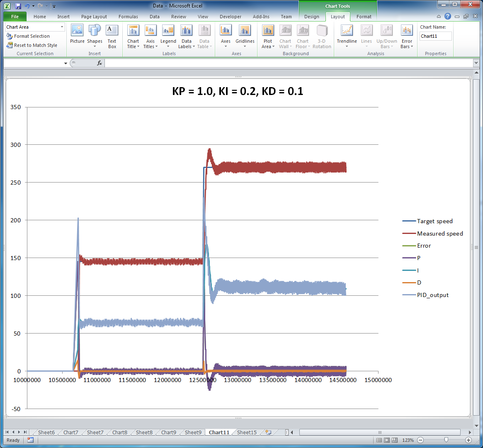Go to first sheet tab arrow

[x=7, y=432]
